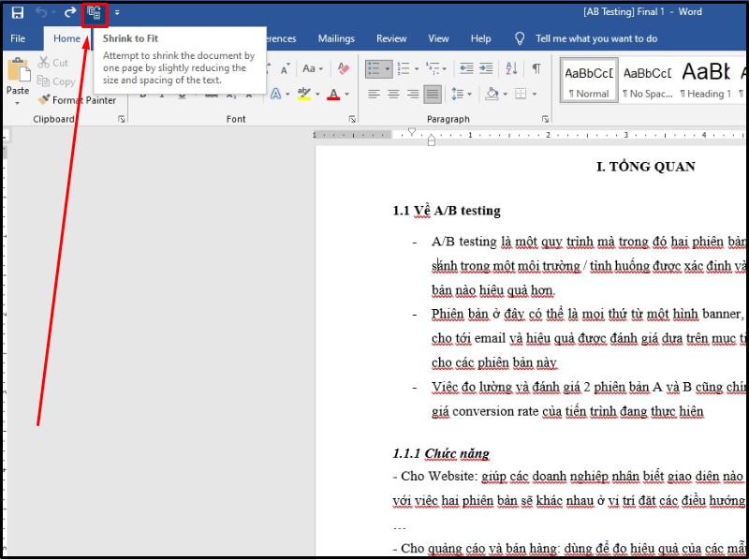Apply text highlight color

(302, 93)
